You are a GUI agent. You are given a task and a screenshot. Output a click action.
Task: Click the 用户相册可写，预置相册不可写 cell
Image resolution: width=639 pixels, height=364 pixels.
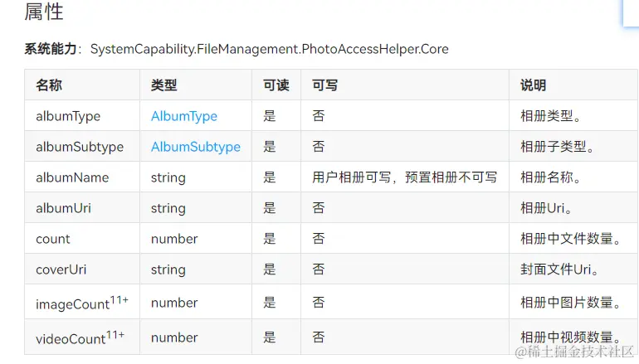click(405, 177)
